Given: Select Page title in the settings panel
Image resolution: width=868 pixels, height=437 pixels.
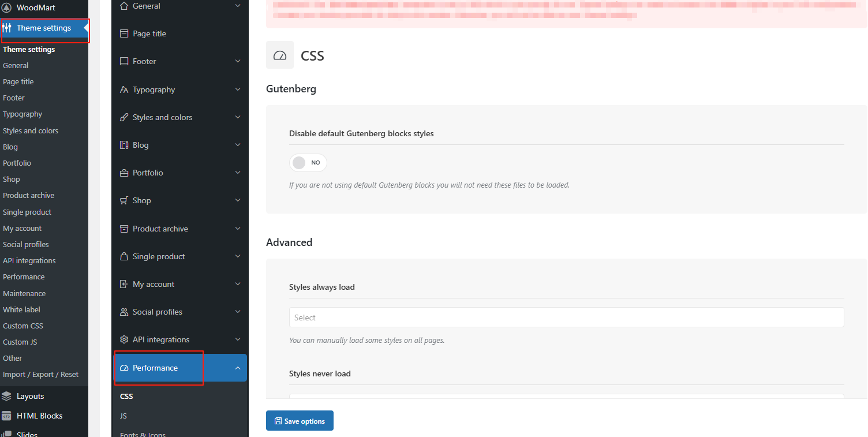Looking at the screenshot, I should (x=149, y=33).
